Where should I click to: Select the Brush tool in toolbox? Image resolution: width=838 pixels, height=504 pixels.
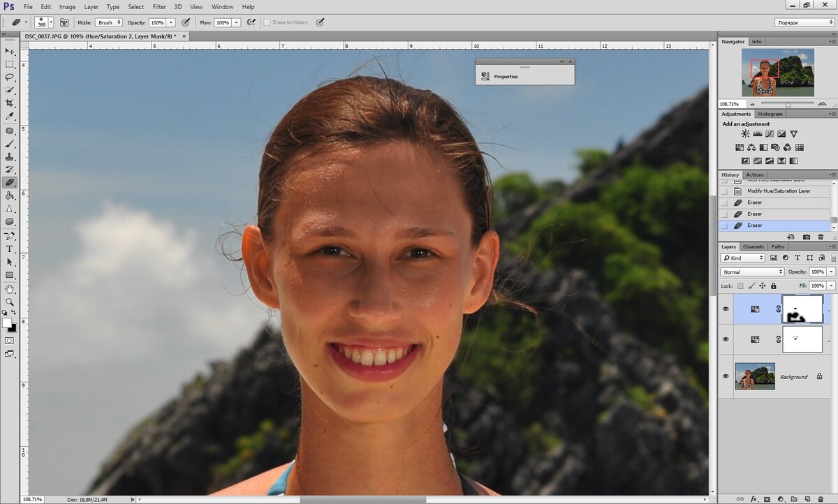pos(10,144)
